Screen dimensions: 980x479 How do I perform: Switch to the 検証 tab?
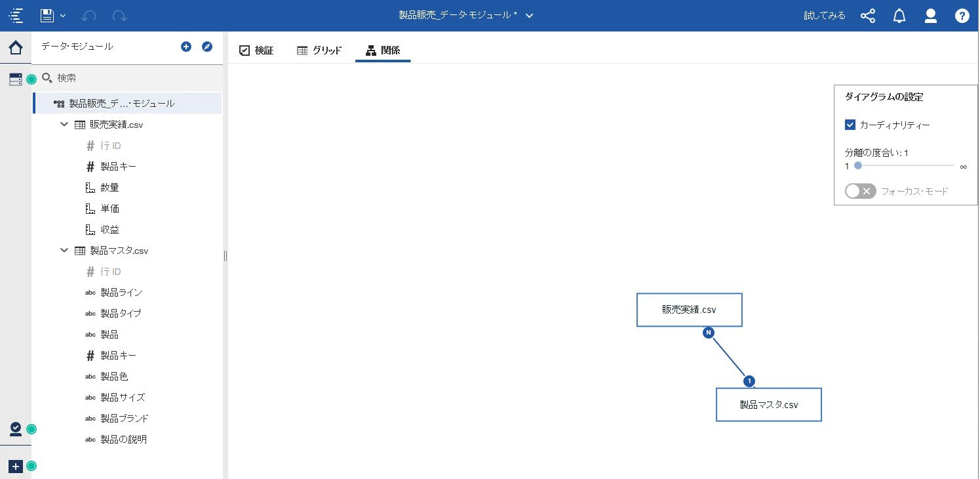coord(256,51)
